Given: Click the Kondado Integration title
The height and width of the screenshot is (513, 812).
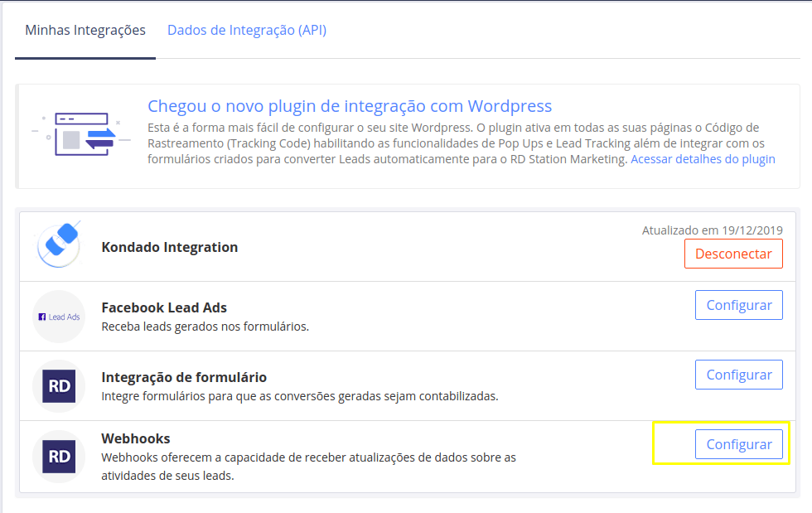Looking at the screenshot, I should [169, 247].
